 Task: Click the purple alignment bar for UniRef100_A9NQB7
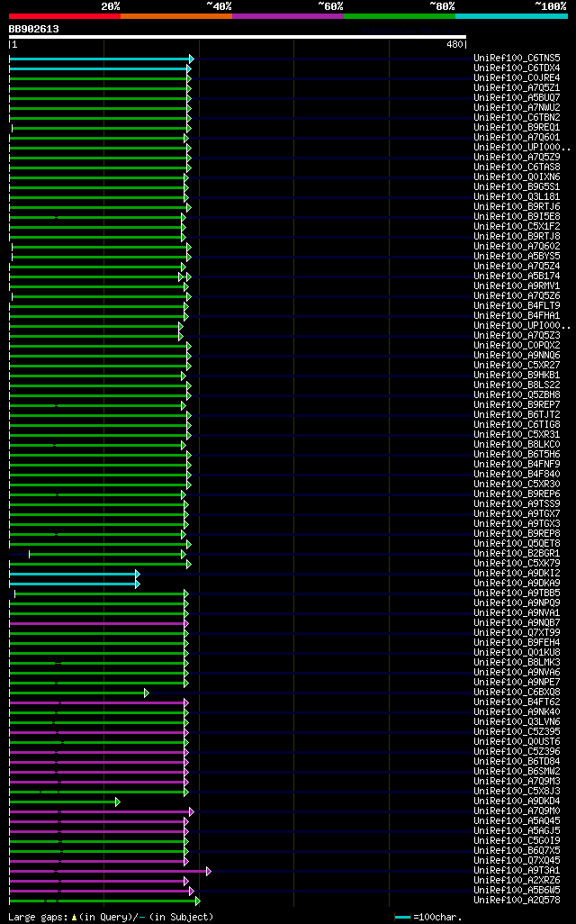click(97, 623)
